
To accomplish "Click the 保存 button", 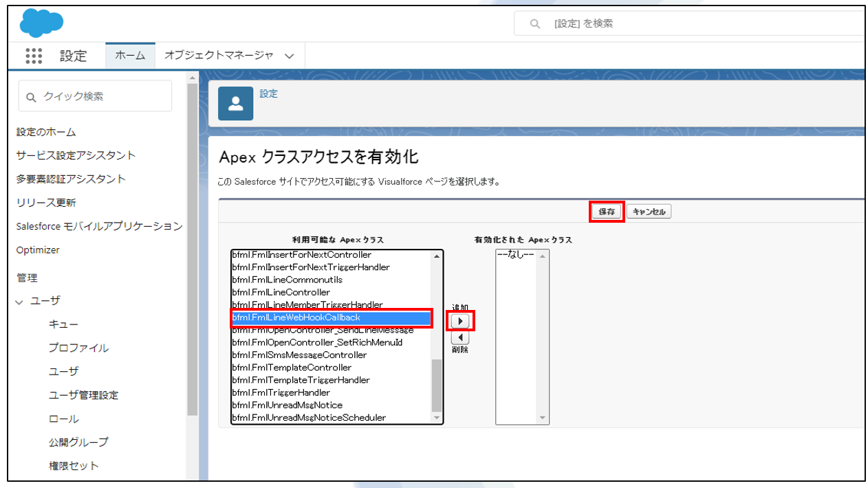I will coord(607,212).
